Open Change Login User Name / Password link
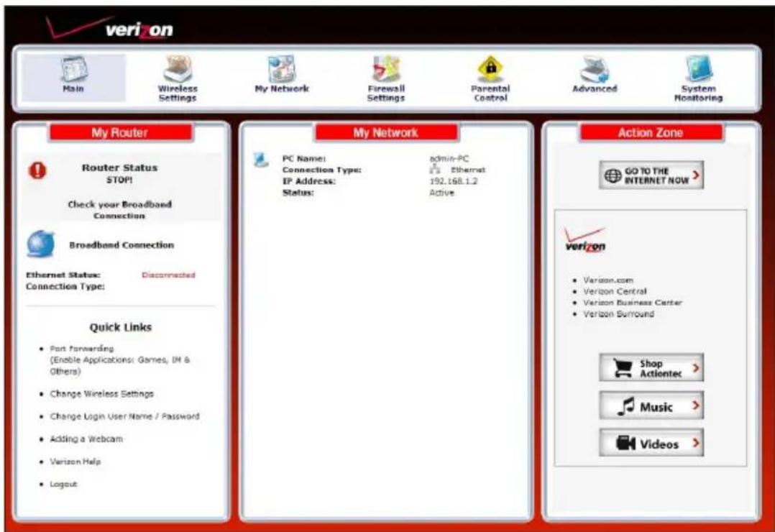Screen dimensions: 775x532 [x=124, y=416]
